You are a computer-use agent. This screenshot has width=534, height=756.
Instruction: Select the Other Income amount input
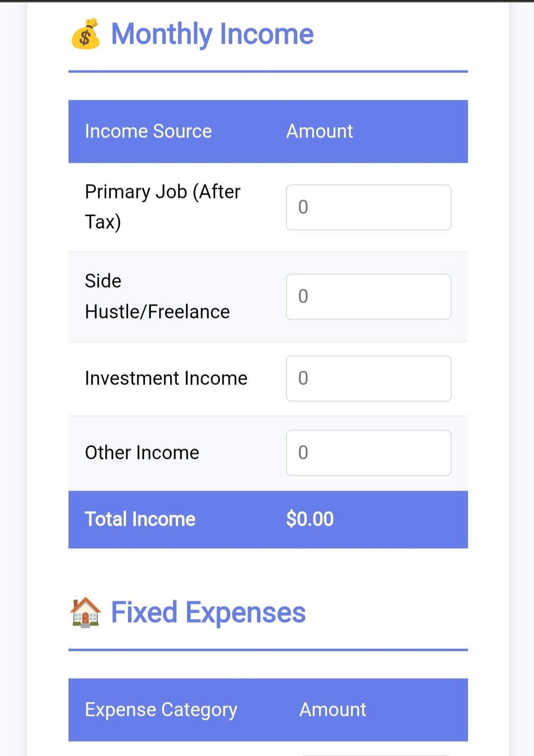[369, 453]
